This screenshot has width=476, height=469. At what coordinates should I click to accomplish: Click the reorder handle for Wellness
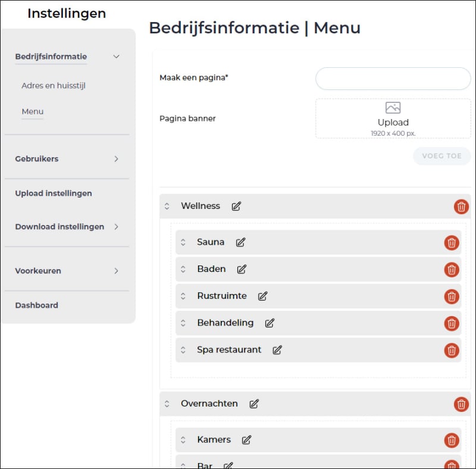pos(167,207)
